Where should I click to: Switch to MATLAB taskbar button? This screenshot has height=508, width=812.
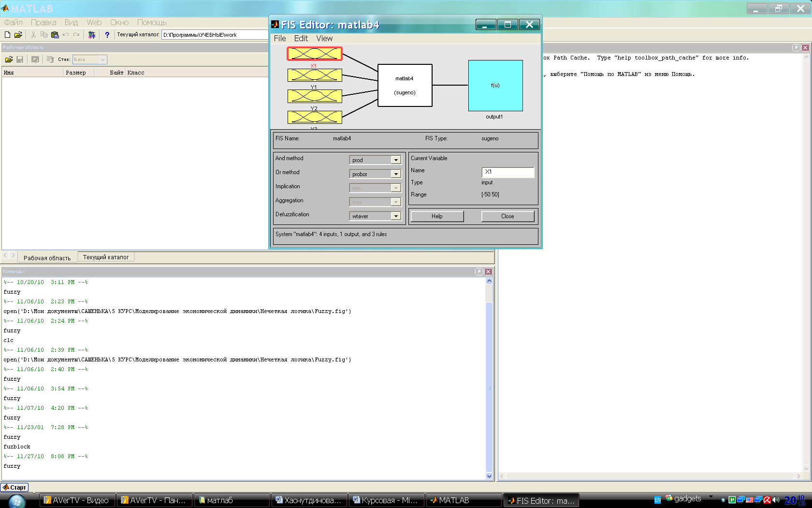tap(464, 500)
